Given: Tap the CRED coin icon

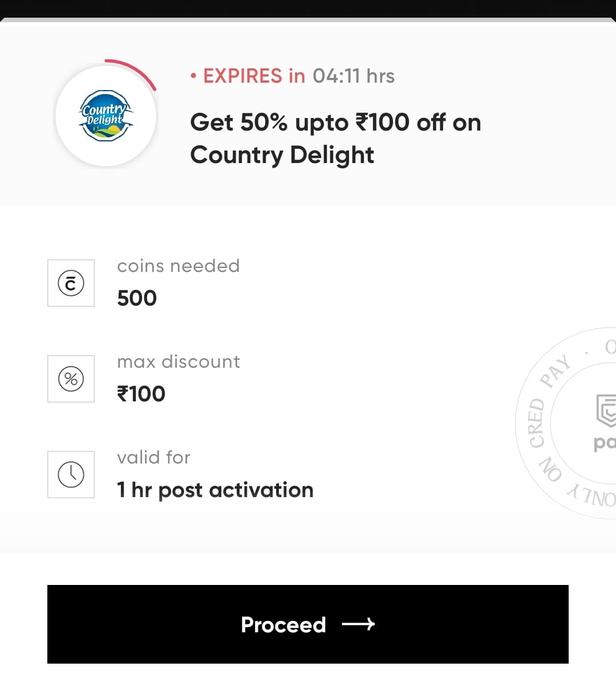Looking at the screenshot, I should [71, 283].
